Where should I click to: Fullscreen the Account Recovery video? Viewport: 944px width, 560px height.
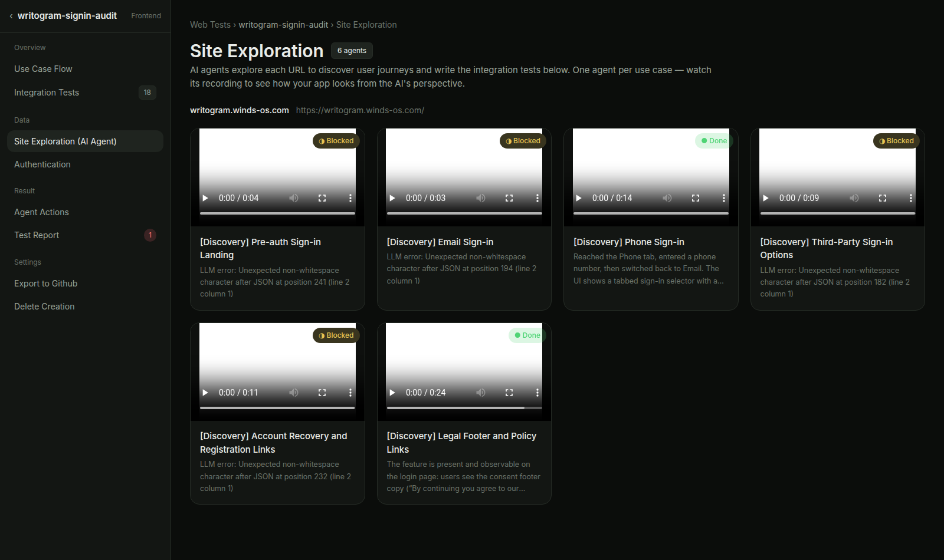click(322, 393)
